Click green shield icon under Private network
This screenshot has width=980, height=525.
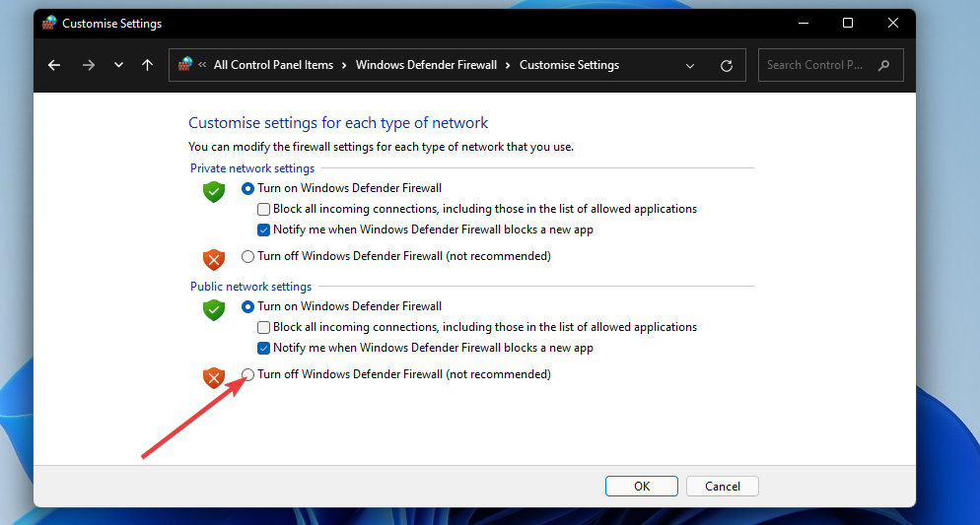coord(214,192)
